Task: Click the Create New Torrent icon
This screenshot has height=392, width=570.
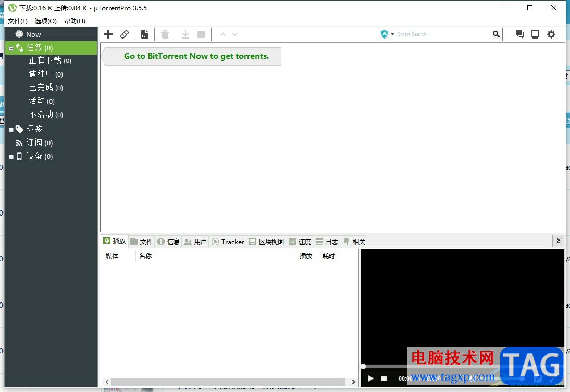Action: (x=145, y=34)
